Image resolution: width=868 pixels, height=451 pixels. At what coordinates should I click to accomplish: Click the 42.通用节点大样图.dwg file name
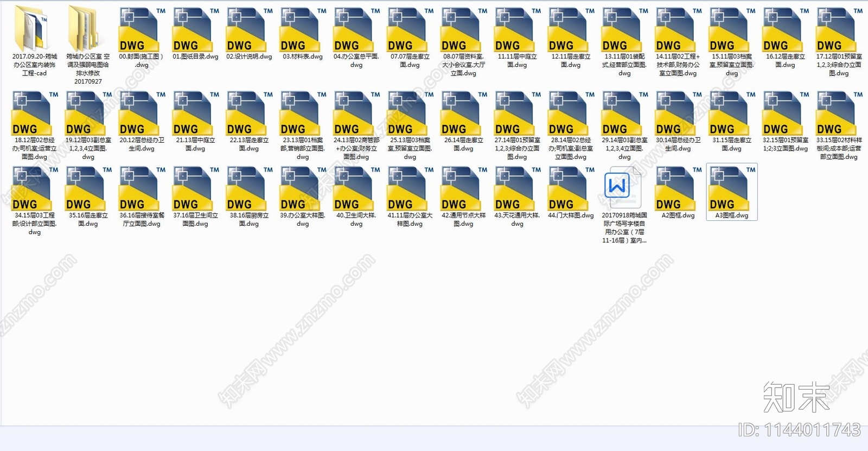464,219
